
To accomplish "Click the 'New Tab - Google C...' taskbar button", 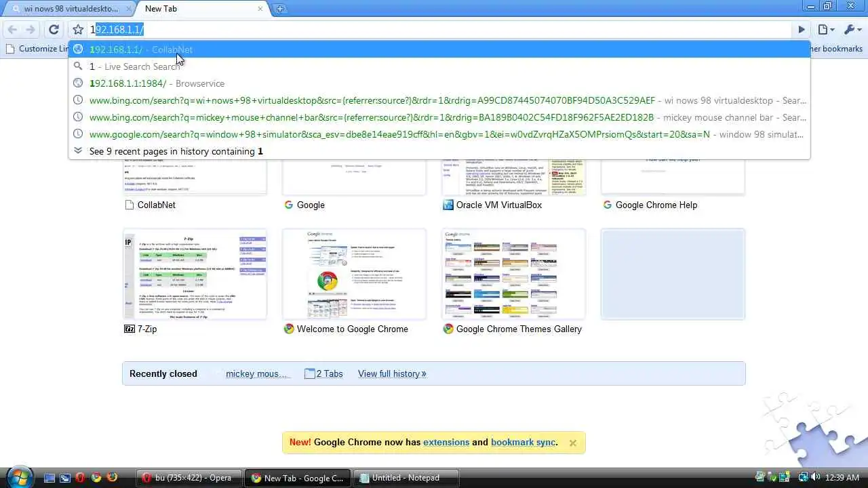I will (298, 478).
